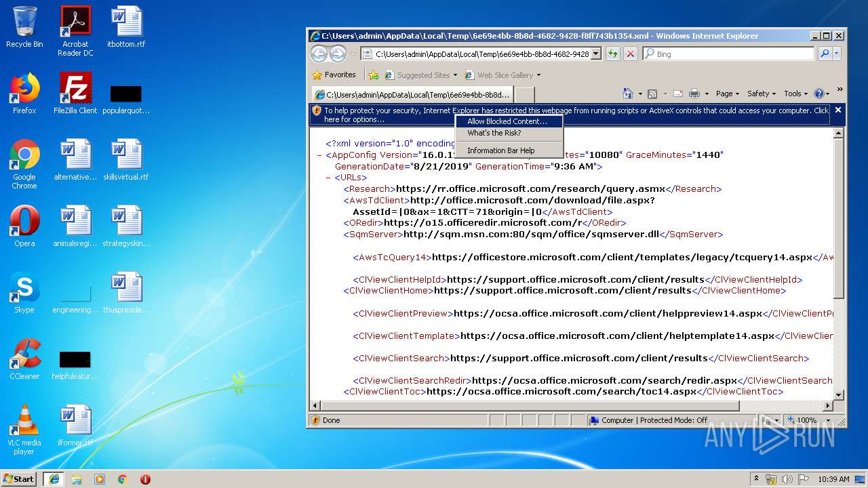Open the Safety menu dropdown
Screen dimensions: 868x488
pos(762,94)
